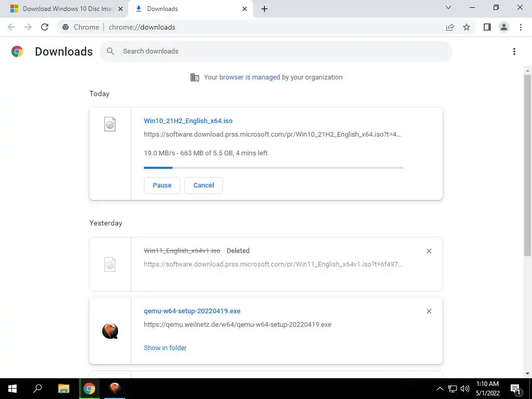Screen dimensions: 532x399
Task: Click the QEMU installer file icon
Action: [x=110, y=331]
